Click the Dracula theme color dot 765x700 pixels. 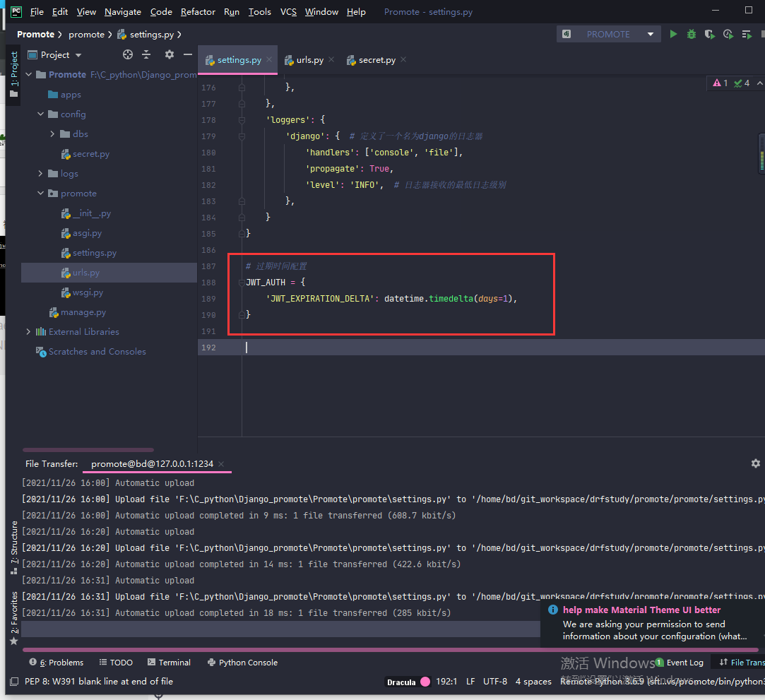click(x=425, y=682)
